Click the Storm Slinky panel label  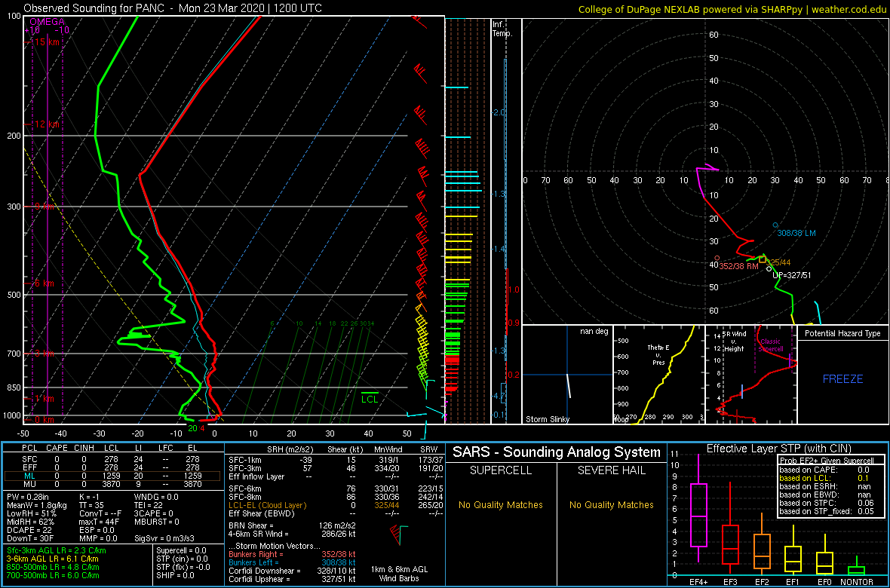click(x=547, y=419)
